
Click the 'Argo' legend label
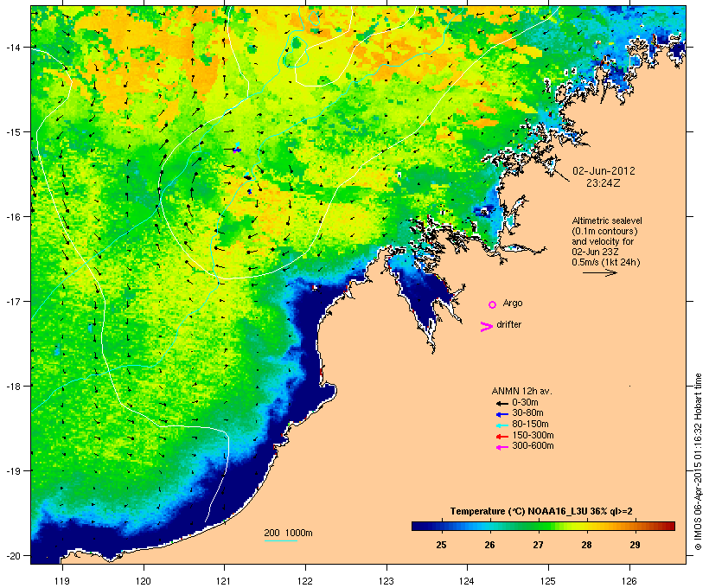pyautogui.click(x=513, y=303)
